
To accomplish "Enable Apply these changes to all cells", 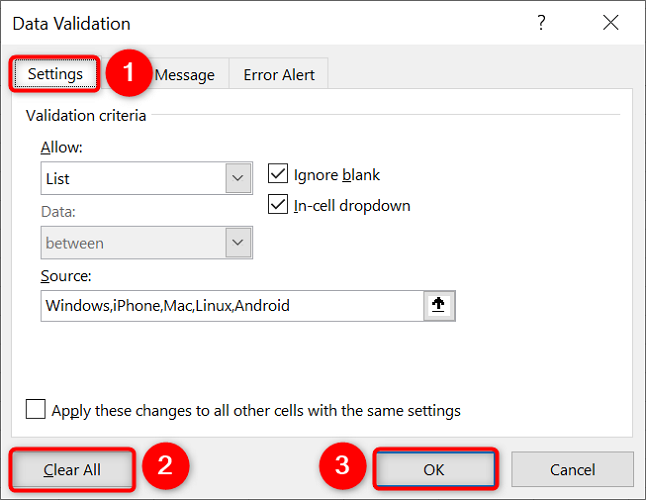I will click(x=36, y=410).
